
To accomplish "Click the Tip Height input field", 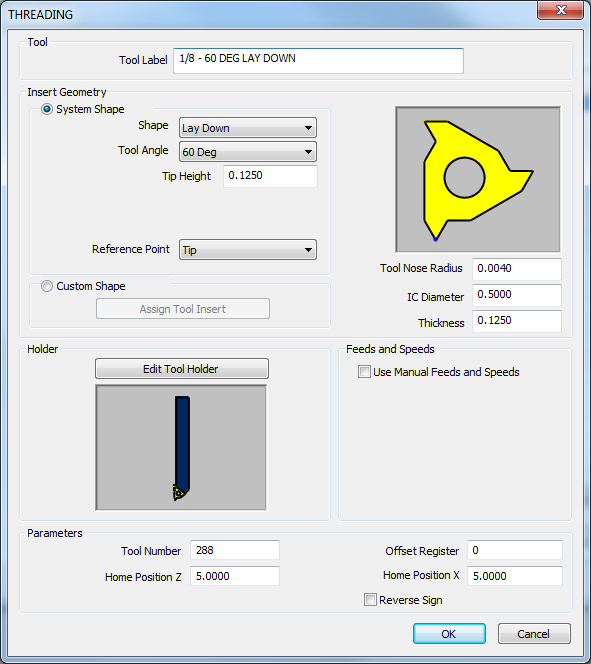I will pos(271,176).
